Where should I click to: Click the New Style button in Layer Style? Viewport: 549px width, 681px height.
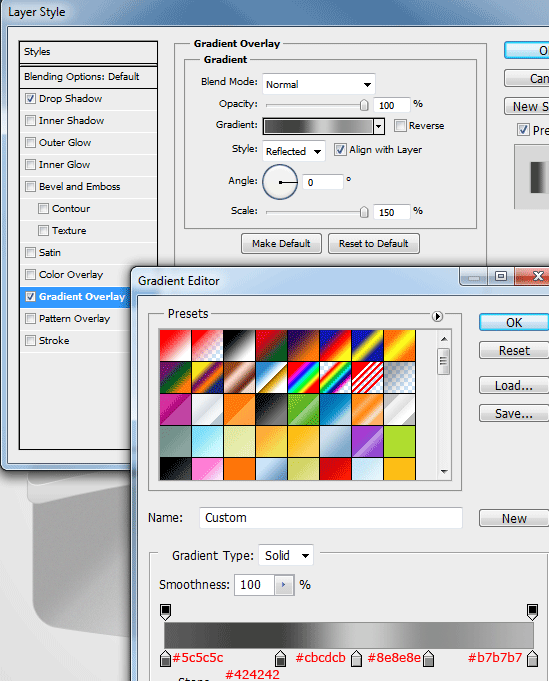tap(527, 106)
